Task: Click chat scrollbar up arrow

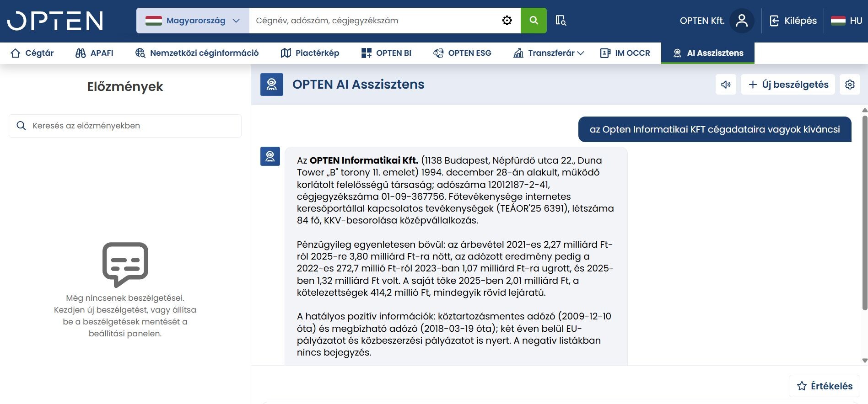Action: pyautogui.click(x=864, y=110)
